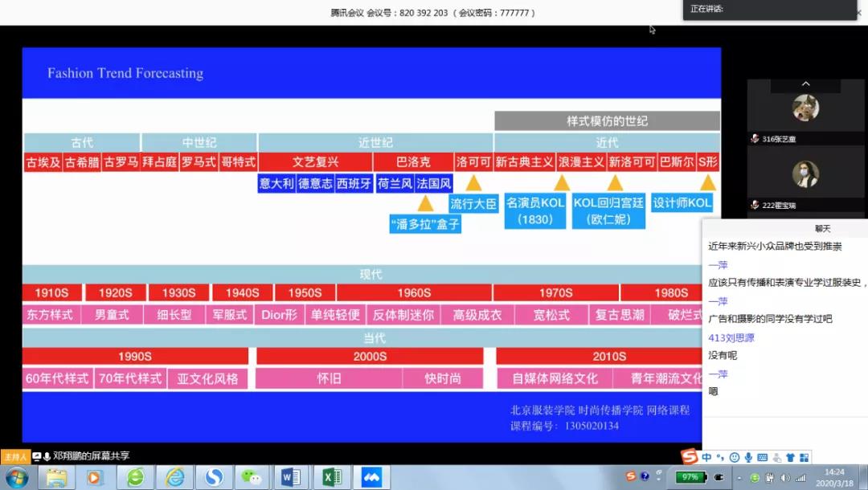
Task: Open Sogou IME toolbox grid menu
Action: click(x=803, y=457)
